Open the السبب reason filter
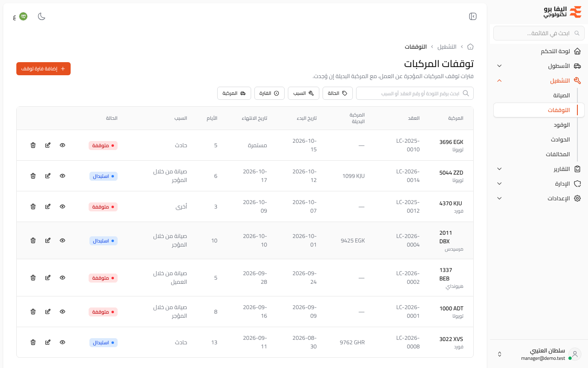Viewport: 588px width, 368px height. [303, 93]
